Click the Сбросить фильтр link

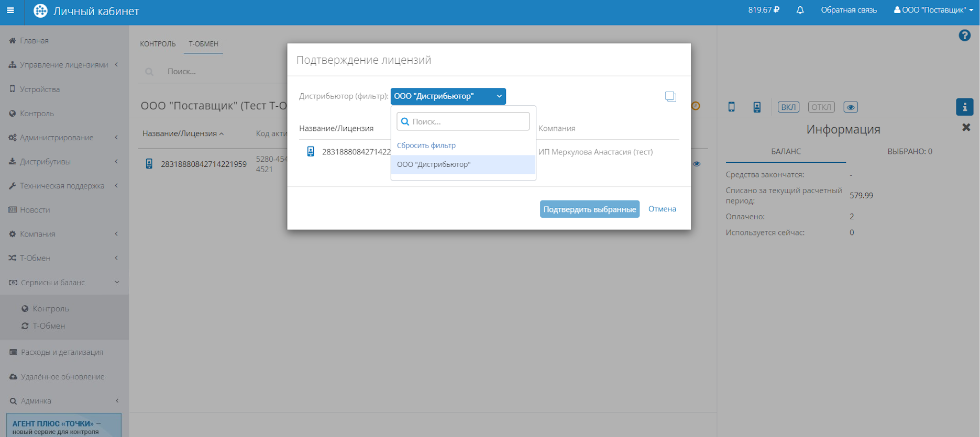tap(426, 145)
